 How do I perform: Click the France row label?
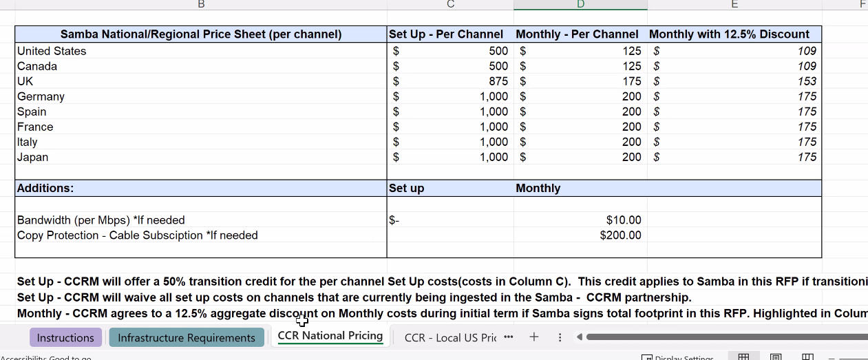coord(201,127)
